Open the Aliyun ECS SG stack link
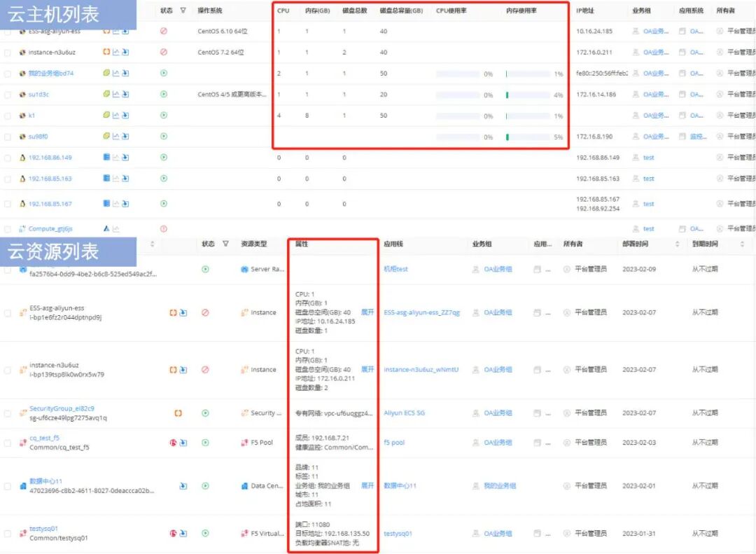Screen dimensions: 756x554 pyautogui.click(x=405, y=413)
